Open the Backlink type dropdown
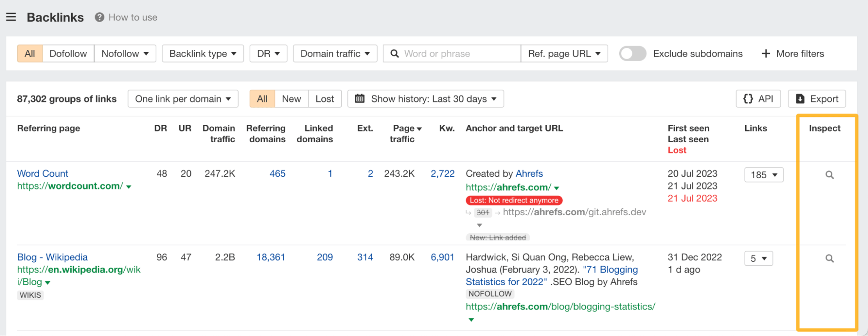This screenshot has width=868, height=336. 203,53
